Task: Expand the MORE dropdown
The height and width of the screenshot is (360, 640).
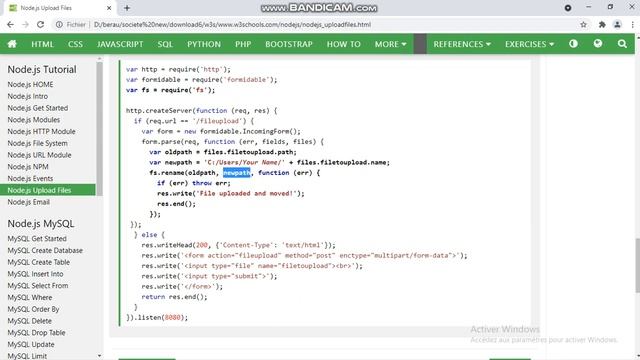Action: [x=391, y=44]
